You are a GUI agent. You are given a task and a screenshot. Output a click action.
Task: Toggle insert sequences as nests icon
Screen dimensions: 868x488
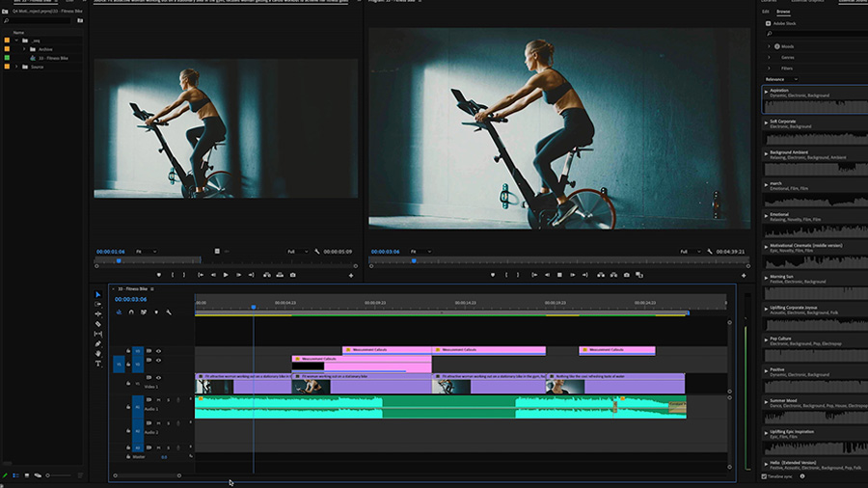119,312
